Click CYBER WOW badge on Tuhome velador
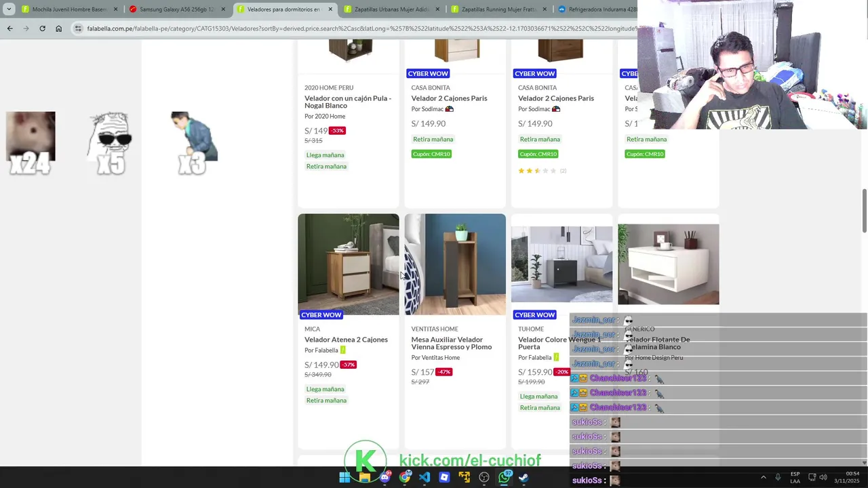This screenshot has width=868, height=488. [x=534, y=314]
